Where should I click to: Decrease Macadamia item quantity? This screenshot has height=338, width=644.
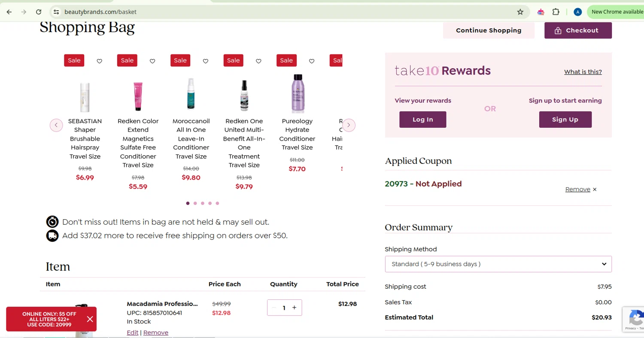[x=274, y=308]
